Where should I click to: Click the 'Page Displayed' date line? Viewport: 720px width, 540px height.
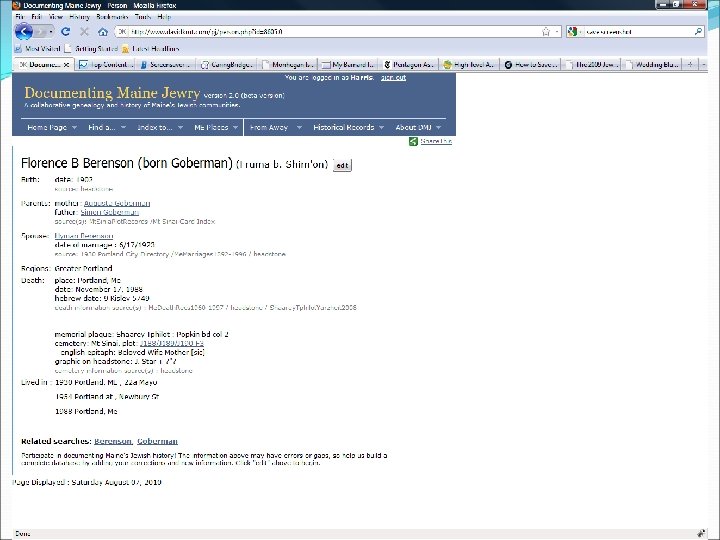tap(87, 482)
